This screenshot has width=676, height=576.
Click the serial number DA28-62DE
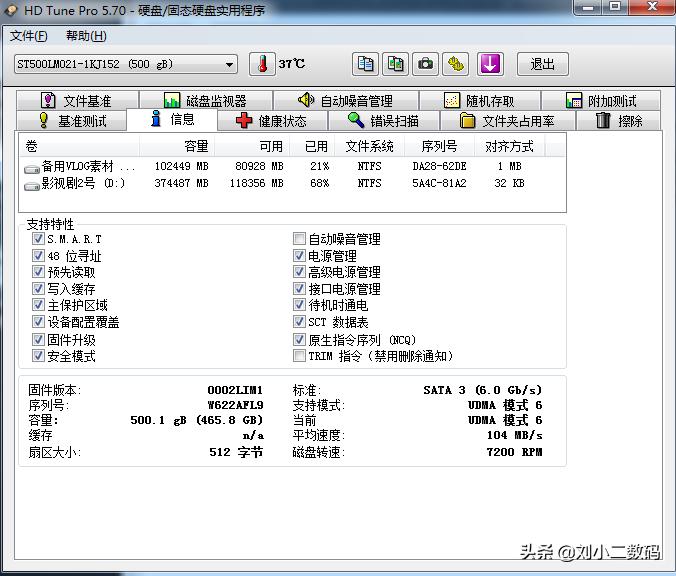pyautogui.click(x=439, y=166)
